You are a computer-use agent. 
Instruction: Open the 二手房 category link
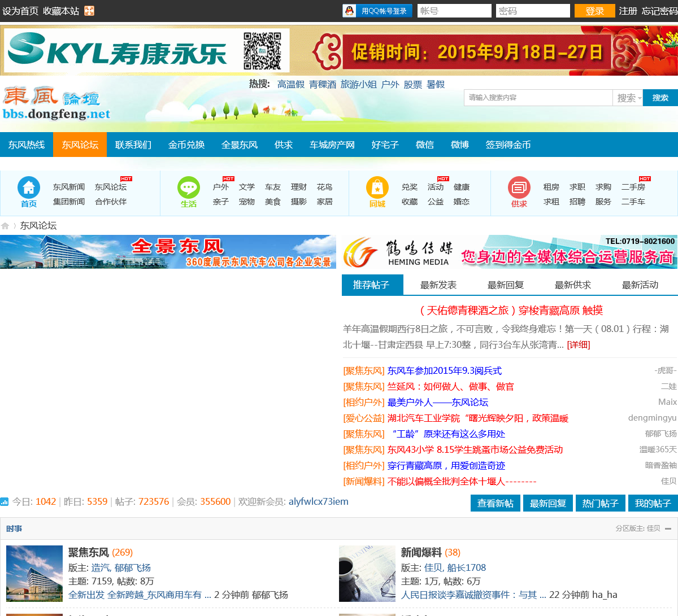pos(633,187)
